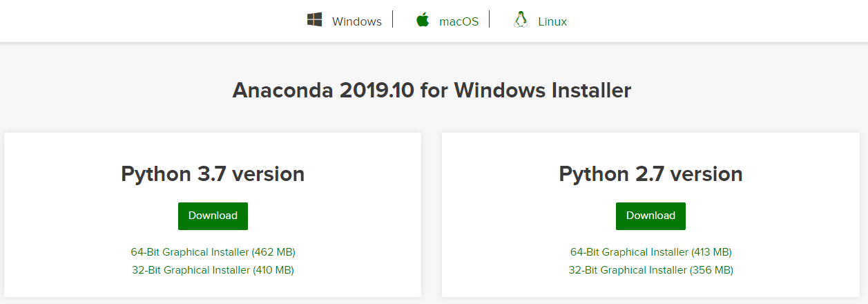The height and width of the screenshot is (304, 868).
Task: Click the Python 2.7 version heading
Action: click(650, 173)
